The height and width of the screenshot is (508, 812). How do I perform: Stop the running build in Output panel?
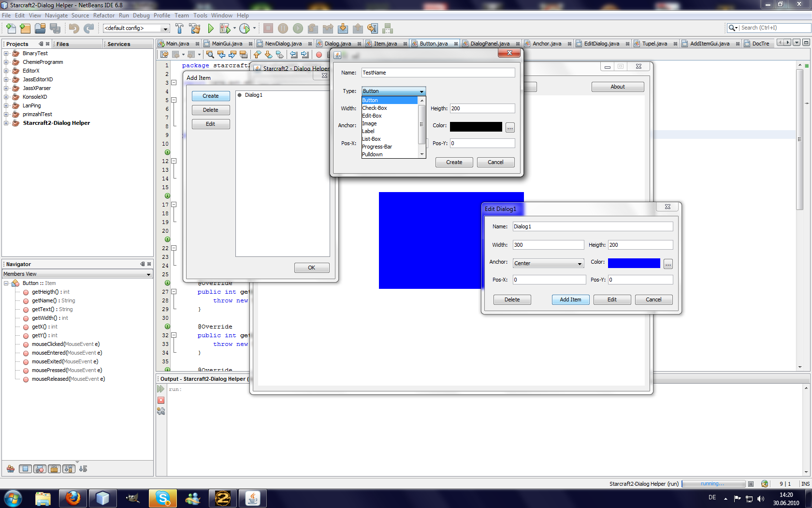tap(161, 400)
